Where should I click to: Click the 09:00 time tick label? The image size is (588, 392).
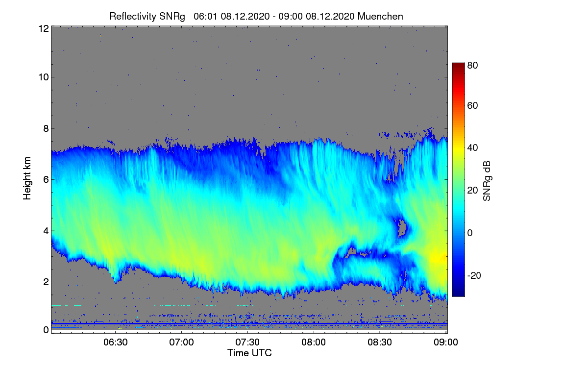[x=445, y=343]
